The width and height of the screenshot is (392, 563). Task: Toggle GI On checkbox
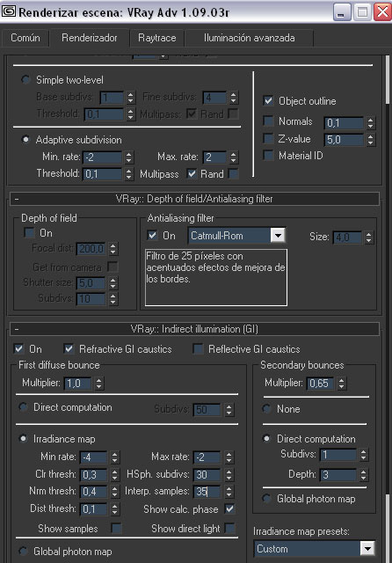[x=18, y=348]
